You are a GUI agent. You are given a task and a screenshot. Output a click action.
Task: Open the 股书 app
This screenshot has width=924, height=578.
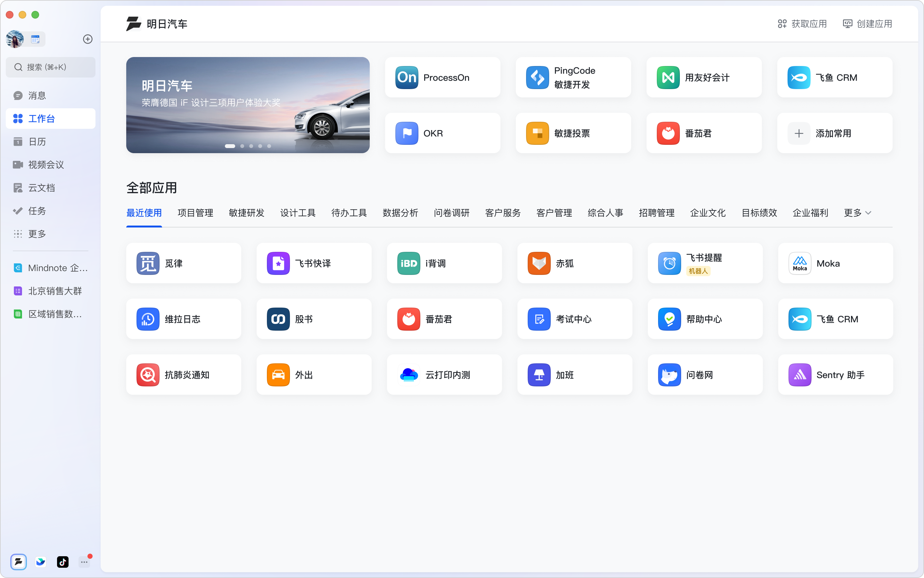(314, 319)
